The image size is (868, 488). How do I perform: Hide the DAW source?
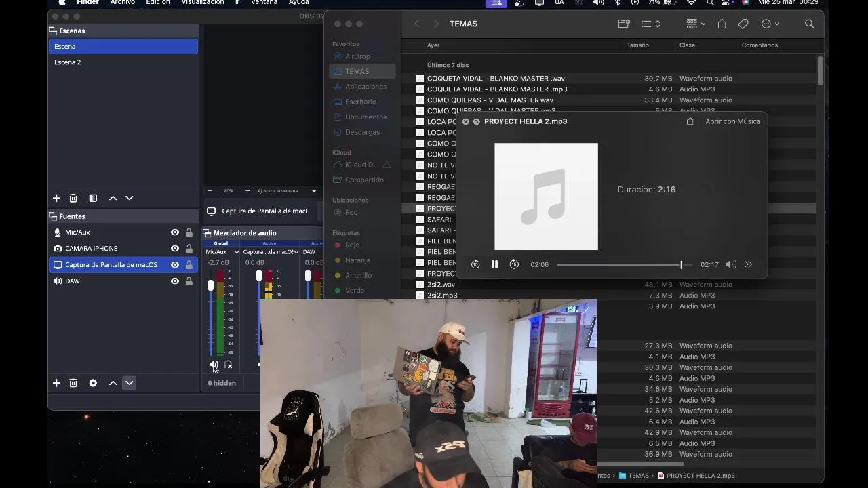click(175, 281)
